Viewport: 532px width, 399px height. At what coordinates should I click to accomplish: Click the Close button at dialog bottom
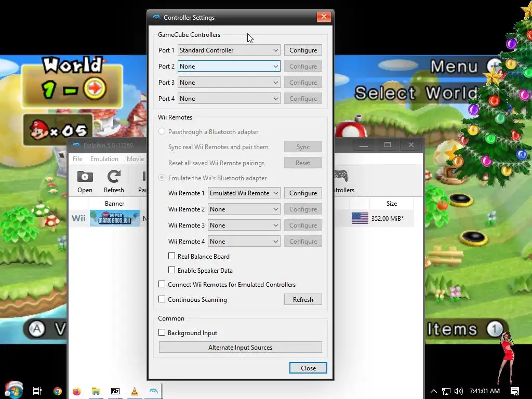coord(308,368)
